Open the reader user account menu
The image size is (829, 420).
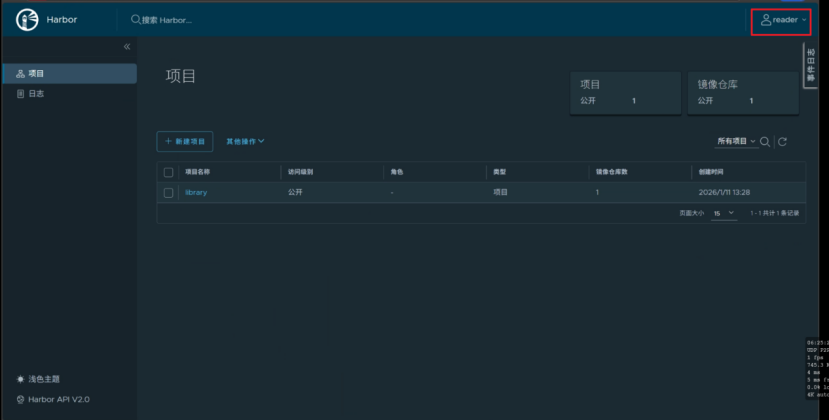click(x=783, y=20)
